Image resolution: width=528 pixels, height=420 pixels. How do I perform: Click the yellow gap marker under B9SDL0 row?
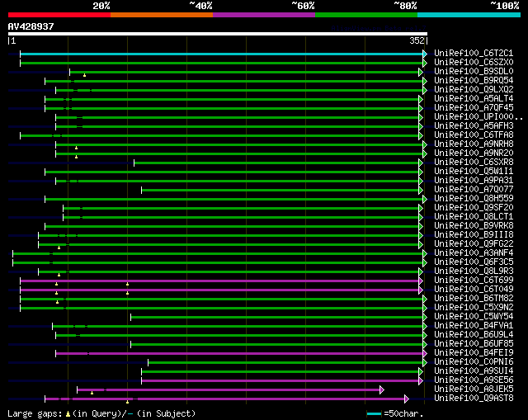coord(84,75)
